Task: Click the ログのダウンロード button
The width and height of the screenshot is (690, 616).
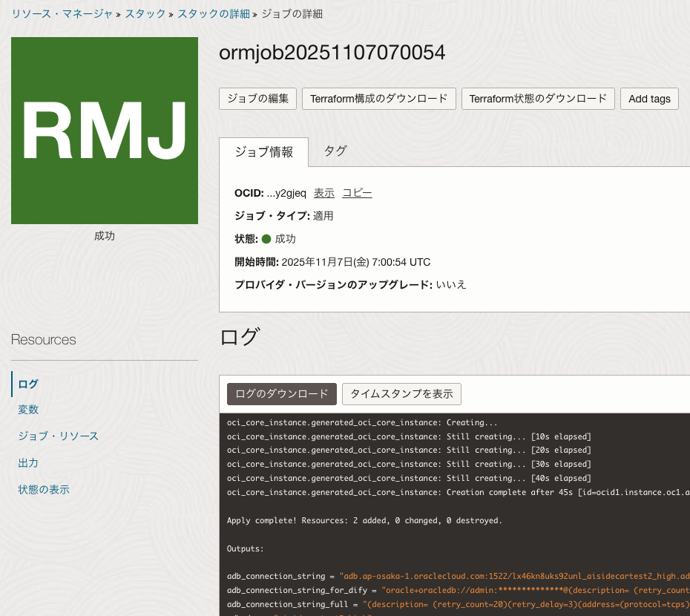Action: tap(282, 393)
